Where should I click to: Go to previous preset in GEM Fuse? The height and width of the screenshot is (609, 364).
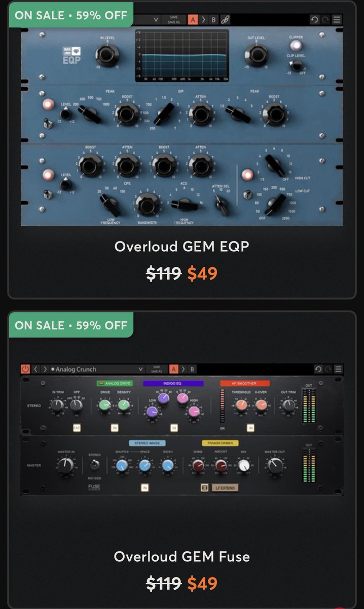36,369
